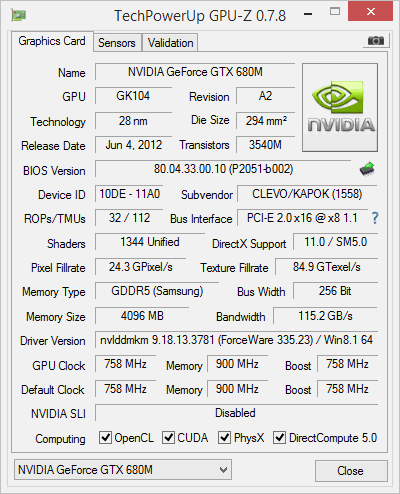Click the Driver Version text field
Image resolution: width=400 pixels, height=494 pixels.
tap(236, 340)
